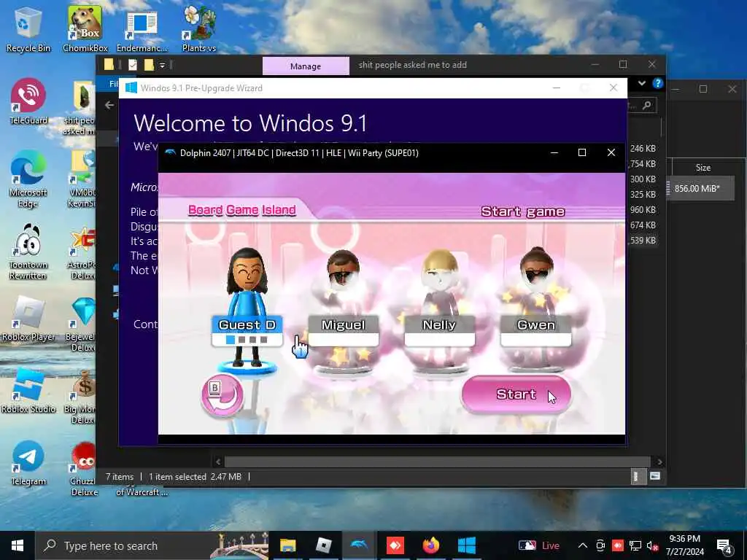Click the Windows Start button on the taskbar

click(x=18, y=545)
